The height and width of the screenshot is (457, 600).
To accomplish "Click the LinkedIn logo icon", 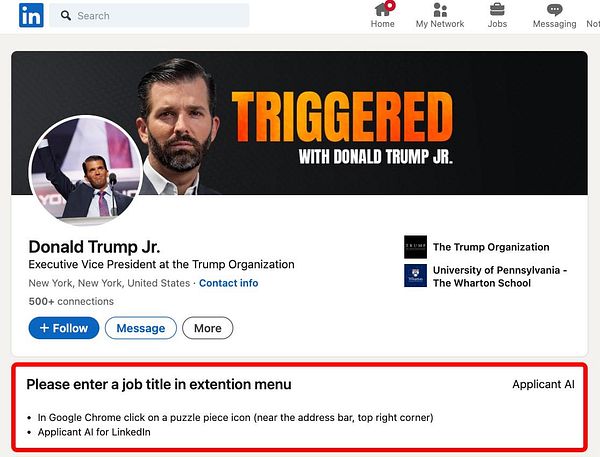I will pos(31,15).
